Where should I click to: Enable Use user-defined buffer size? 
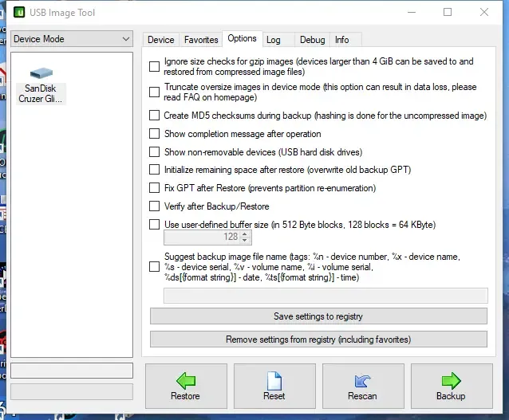point(154,225)
